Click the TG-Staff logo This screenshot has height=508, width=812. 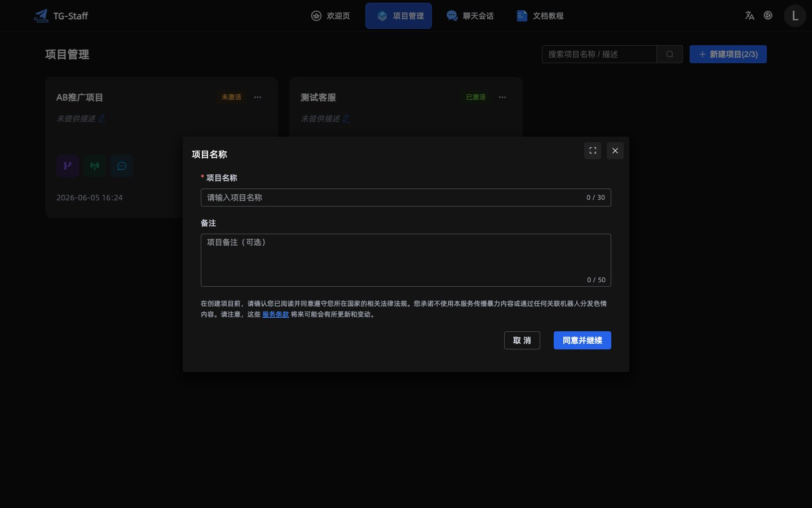[61, 16]
